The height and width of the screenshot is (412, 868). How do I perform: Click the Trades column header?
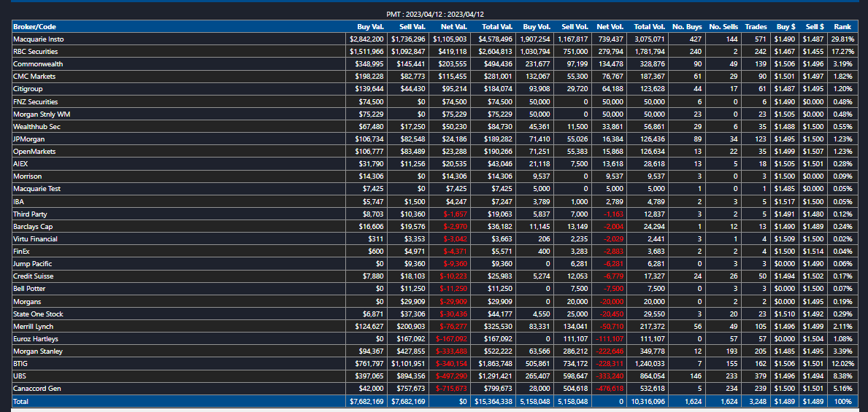[756, 26]
